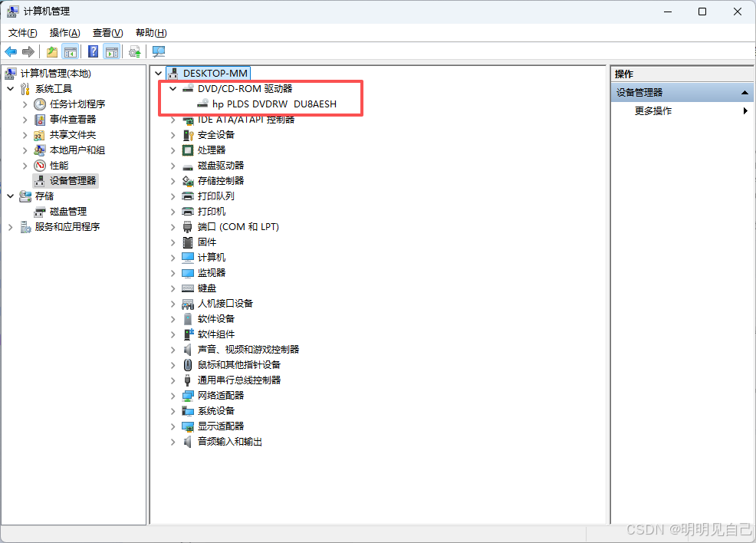Click the Forward arrow toolbar icon
This screenshot has height=543, width=756.
point(28,51)
